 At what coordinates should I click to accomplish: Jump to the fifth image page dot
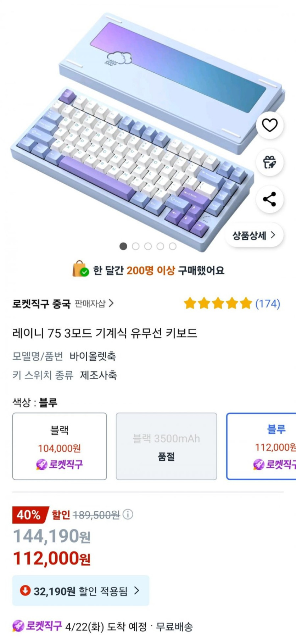pyautogui.click(x=173, y=246)
